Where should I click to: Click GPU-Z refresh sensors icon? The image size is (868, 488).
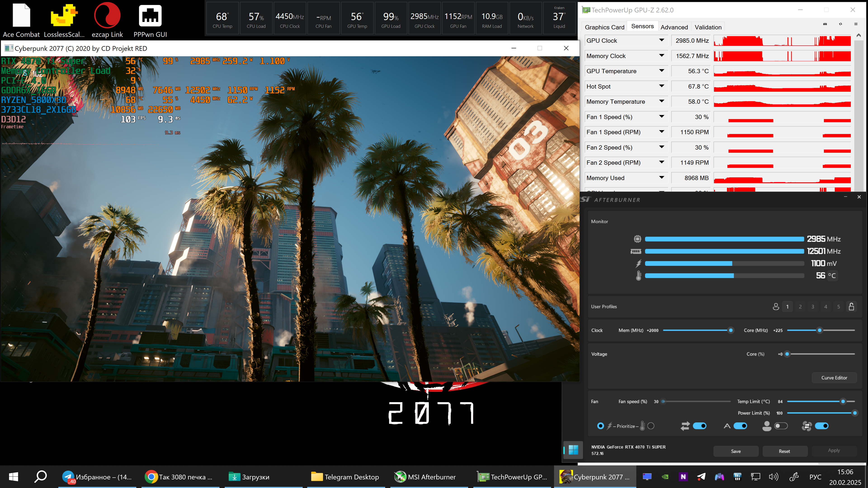pos(840,24)
